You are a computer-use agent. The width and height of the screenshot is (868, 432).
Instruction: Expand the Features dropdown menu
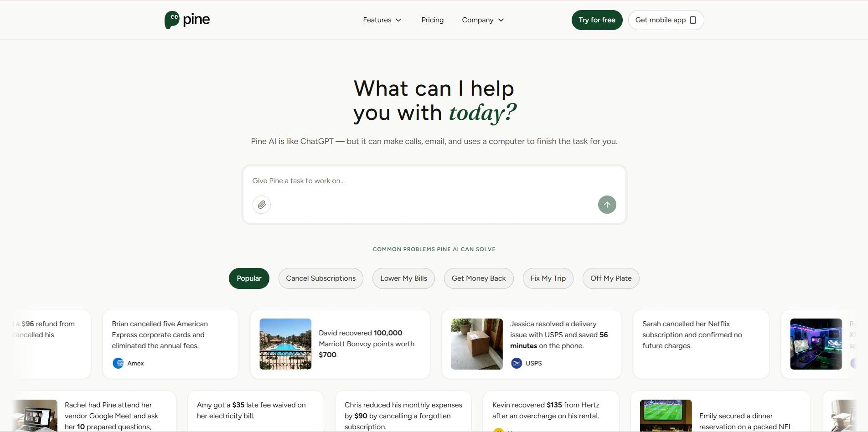382,20
